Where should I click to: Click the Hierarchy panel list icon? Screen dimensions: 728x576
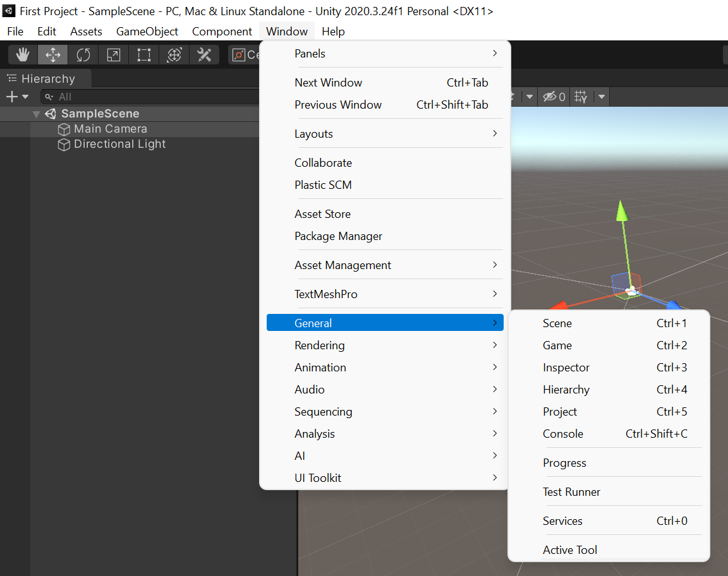pos(11,78)
